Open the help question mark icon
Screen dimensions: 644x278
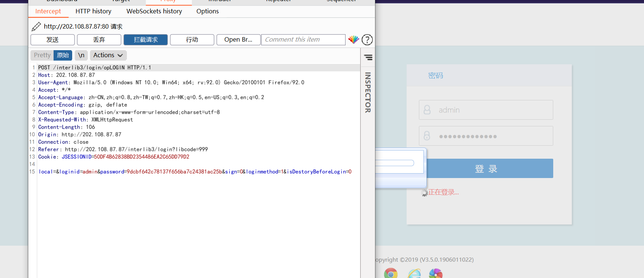[x=367, y=39]
